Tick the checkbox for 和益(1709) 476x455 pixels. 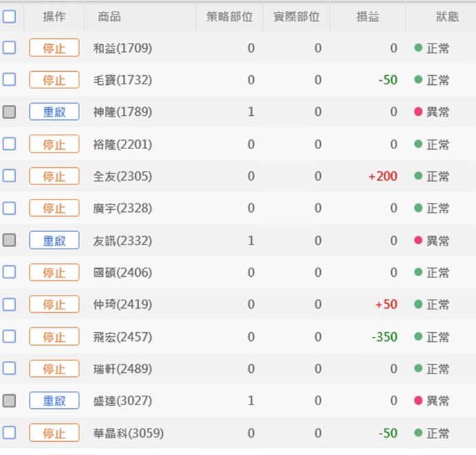click(9, 48)
